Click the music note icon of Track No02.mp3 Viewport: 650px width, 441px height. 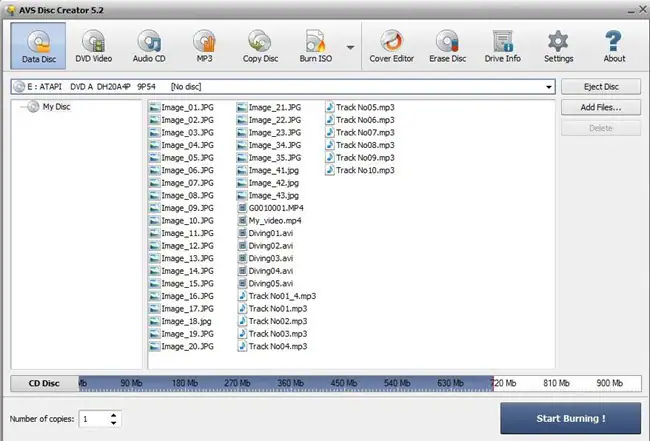click(243, 321)
